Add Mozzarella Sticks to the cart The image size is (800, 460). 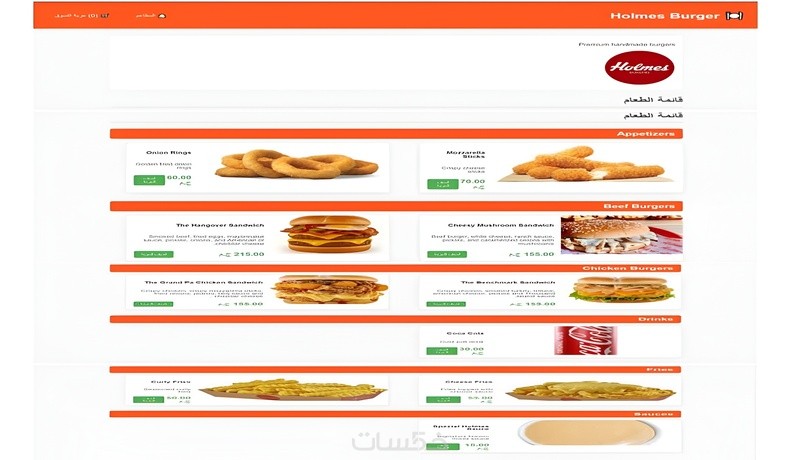(x=442, y=184)
